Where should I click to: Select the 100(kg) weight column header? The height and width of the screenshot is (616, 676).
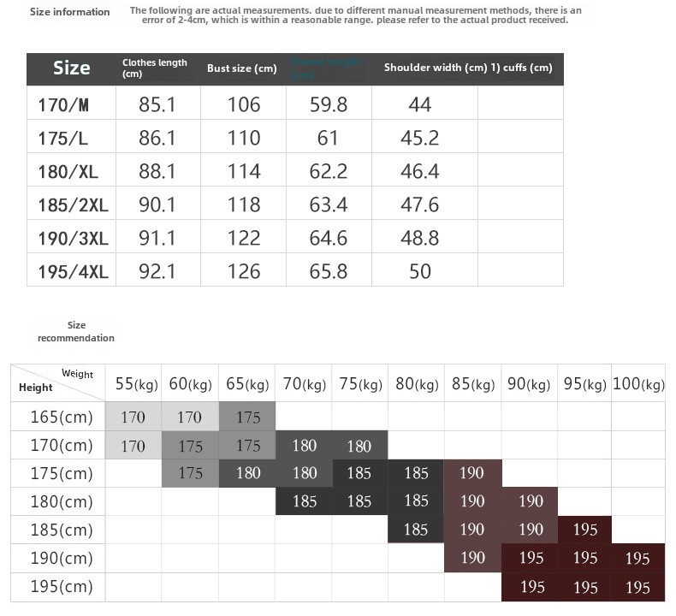pyautogui.click(x=638, y=385)
